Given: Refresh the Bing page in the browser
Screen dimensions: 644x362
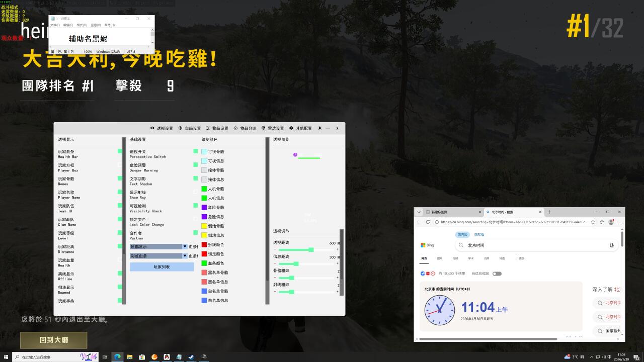Looking at the screenshot, I should [428, 222].
